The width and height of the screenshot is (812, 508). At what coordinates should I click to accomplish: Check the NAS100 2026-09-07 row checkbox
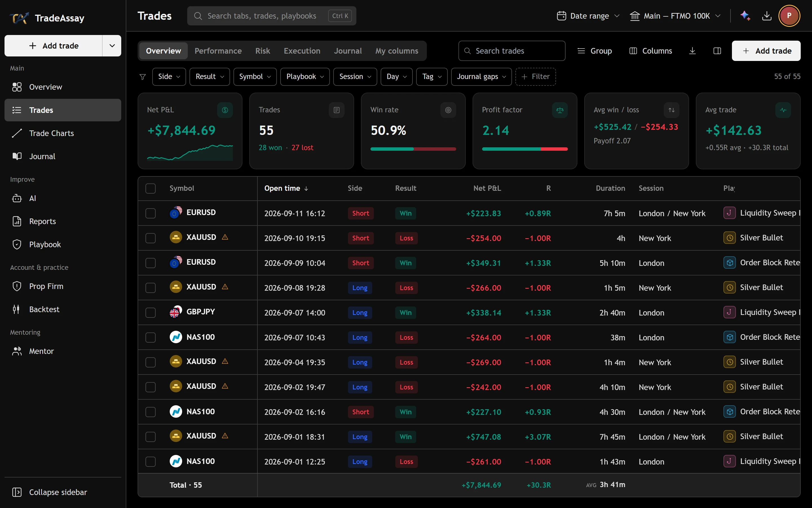(x=151, y=337)
